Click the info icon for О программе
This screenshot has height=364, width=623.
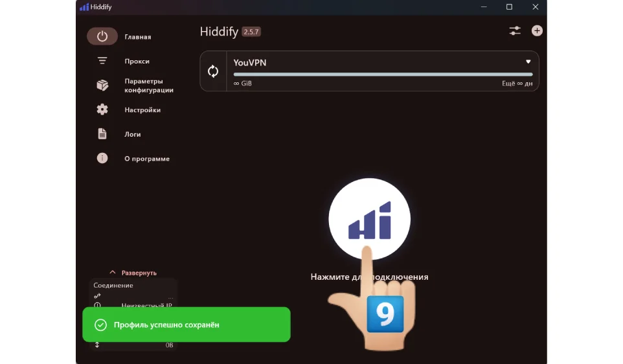coord(102,158)
